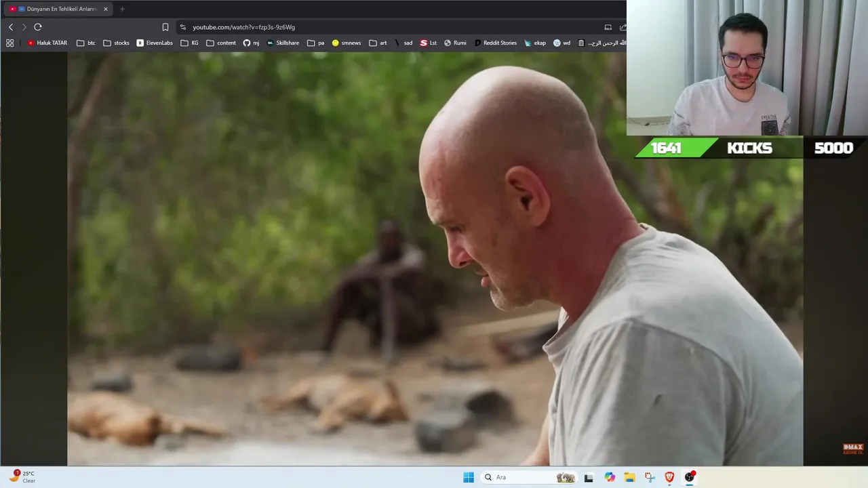Open Task View on the taskbar
Viewport: 868px width, 488px height.
(x=589, y=477)
